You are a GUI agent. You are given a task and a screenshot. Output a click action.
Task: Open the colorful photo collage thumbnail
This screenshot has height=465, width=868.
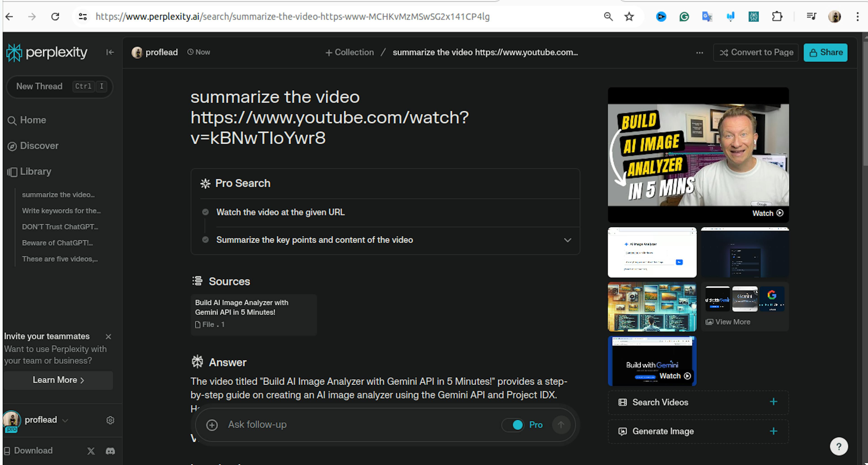click(652, 306)
